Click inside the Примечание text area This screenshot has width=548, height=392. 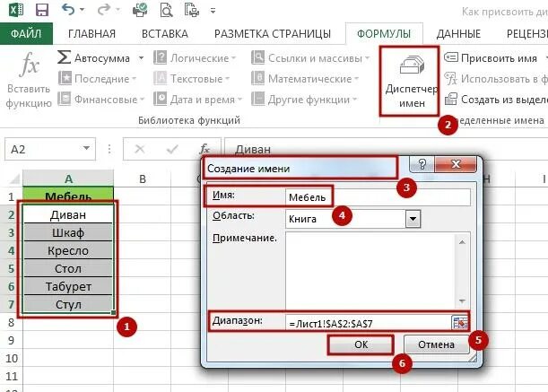pyautogui.click(x=370, y=271)
